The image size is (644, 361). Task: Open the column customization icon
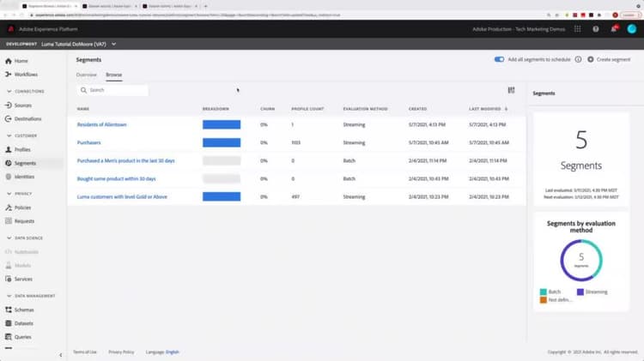[x=512, y=90]
